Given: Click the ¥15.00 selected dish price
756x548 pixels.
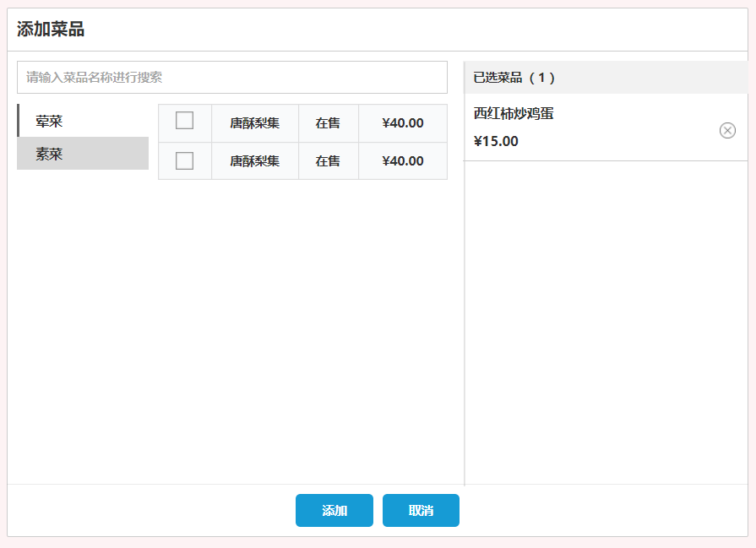Looking at the screenshot, I should coord(496,141).
